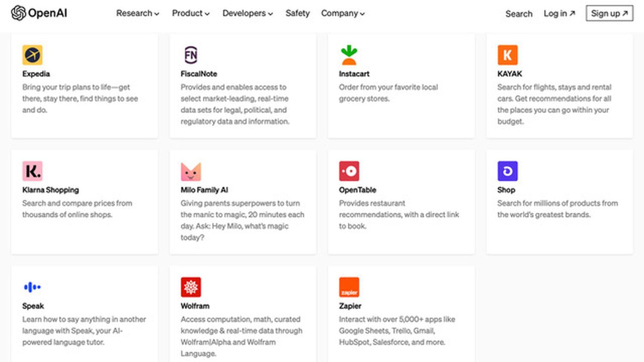Click the OpenTable title text
Image resolution: width=644 pixels, height=362 pixels.
(358, 190)
